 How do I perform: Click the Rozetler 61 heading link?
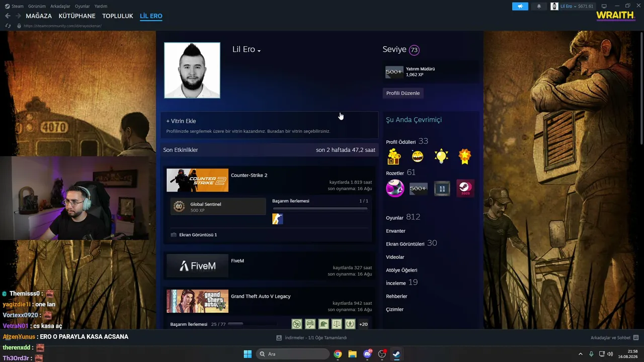pyautogui.click(x=401, y=172)
